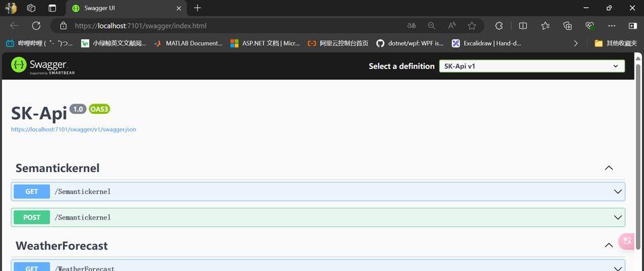The width and height of the screenshot is (644, 271).
Task: Click the 1.0 version badge
Action: [x=78, y=109]
